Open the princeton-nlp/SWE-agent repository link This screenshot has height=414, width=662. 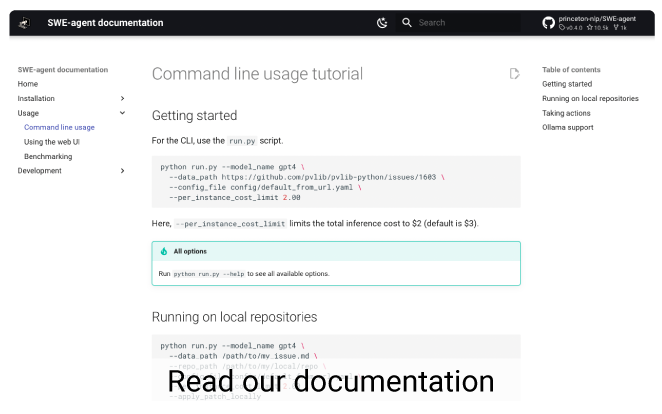[x=597, y=19]
